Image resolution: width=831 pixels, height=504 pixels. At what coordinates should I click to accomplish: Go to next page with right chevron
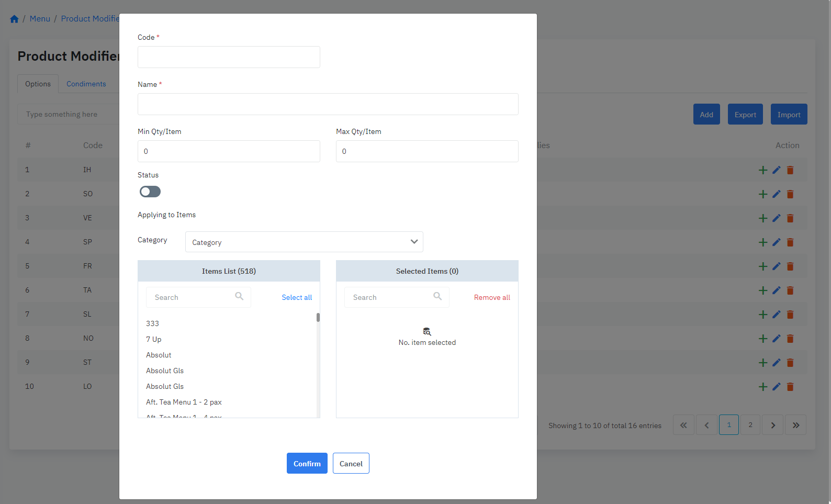pyautogui.click(x=772, y=425)
